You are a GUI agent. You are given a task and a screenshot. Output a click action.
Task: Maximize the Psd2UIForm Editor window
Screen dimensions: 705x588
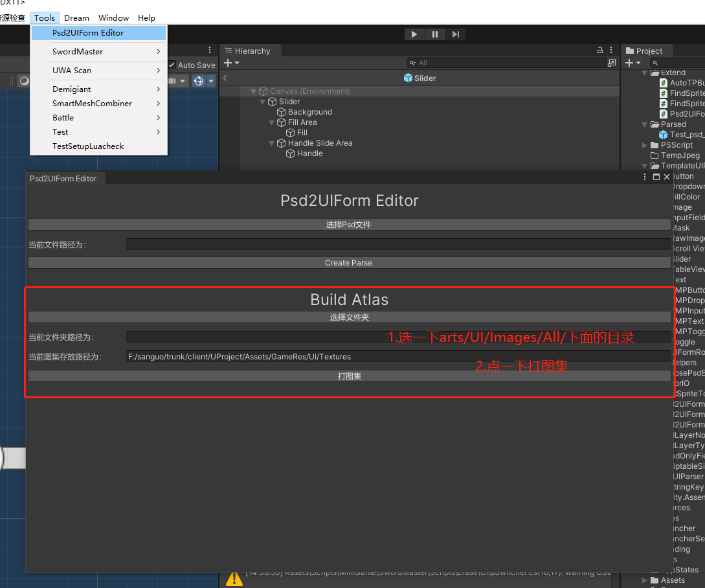point(656,177)
